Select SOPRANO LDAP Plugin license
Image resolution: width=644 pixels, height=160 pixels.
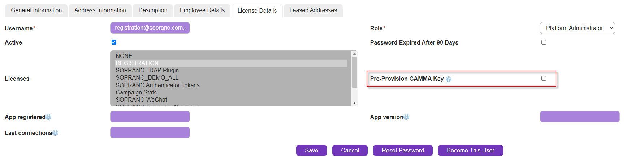[147, 71]
